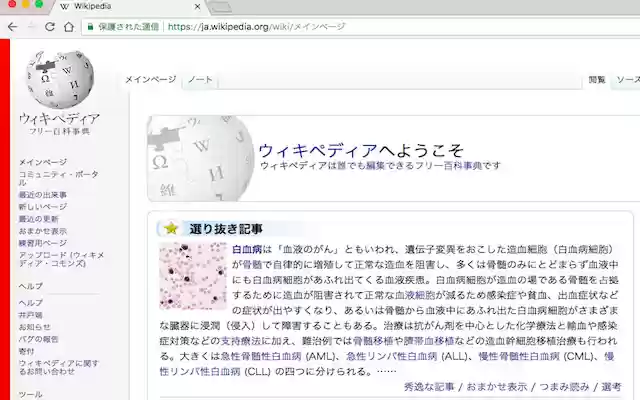Screen dimensions: 640x400
Task: Open the 白血病 article link
Action: [247, 249]
